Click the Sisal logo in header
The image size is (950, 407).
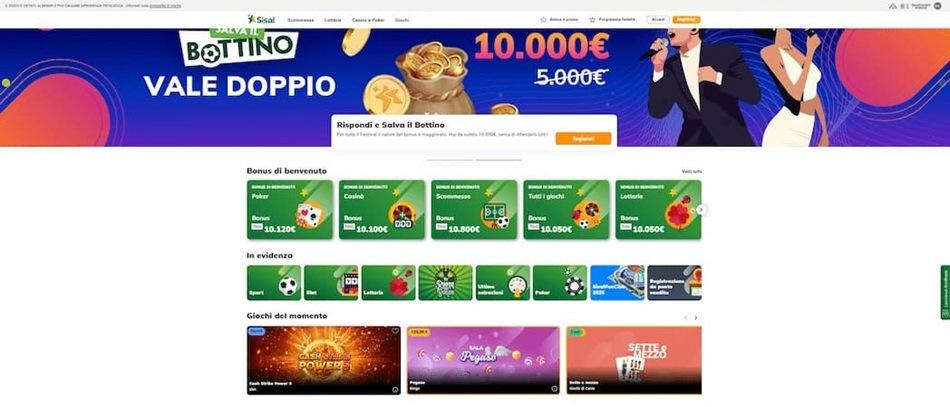pos(261,19)
